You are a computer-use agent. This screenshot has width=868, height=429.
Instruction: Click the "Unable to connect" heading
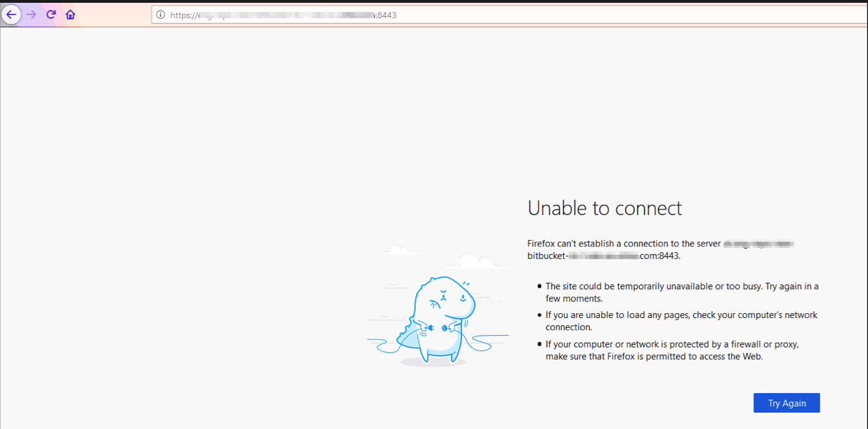[604, 208]
